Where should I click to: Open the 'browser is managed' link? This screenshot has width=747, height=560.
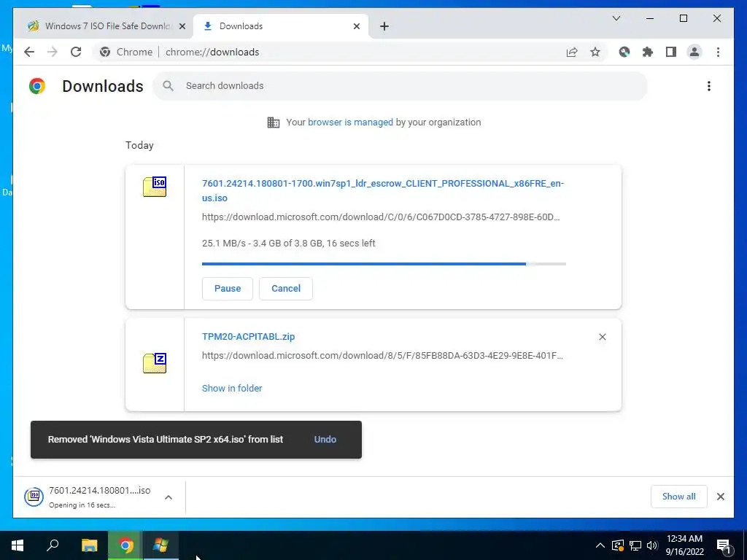[x=350, y=122]
